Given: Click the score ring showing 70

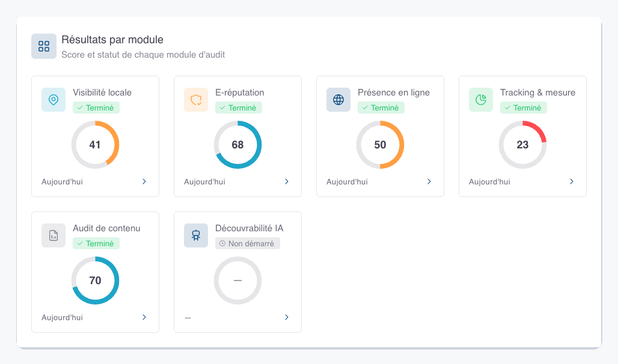Looking at the screenshot, I should point(96,281).
